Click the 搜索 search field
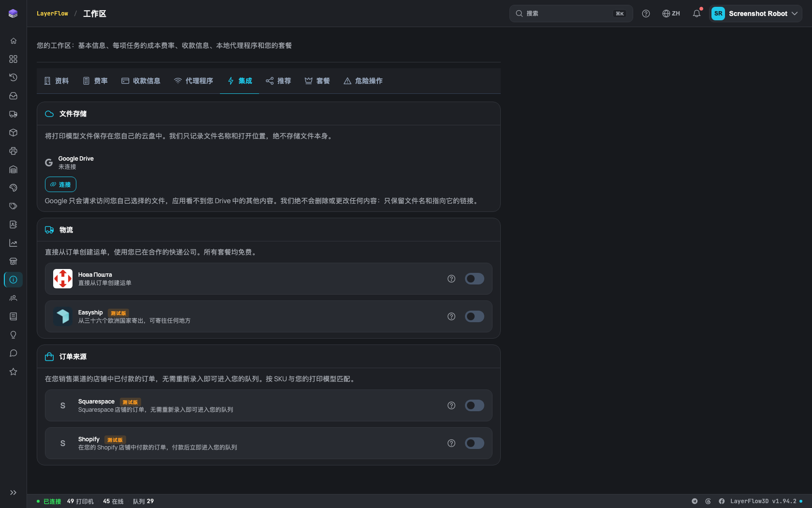This screenshot has width=812, height=508. [x=571, y=14]
